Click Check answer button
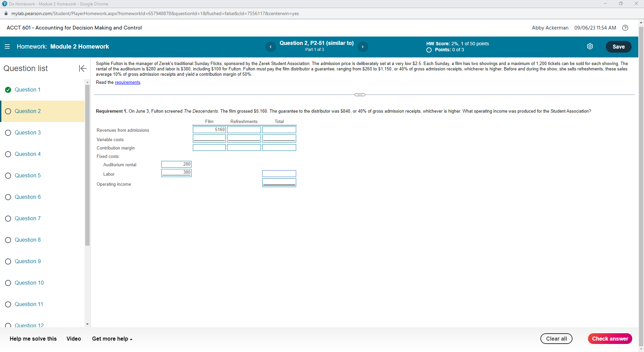This screenshot has height=352, width=644. pos(610,339)
